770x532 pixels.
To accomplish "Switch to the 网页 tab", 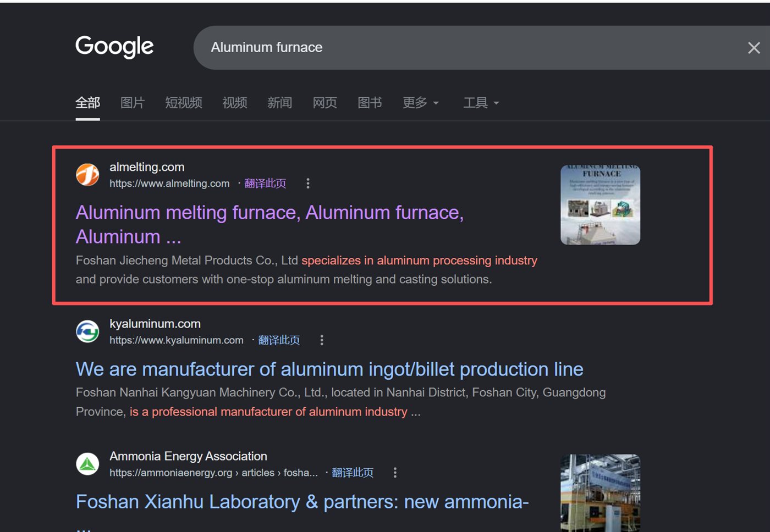I will (x=325, y=103).
